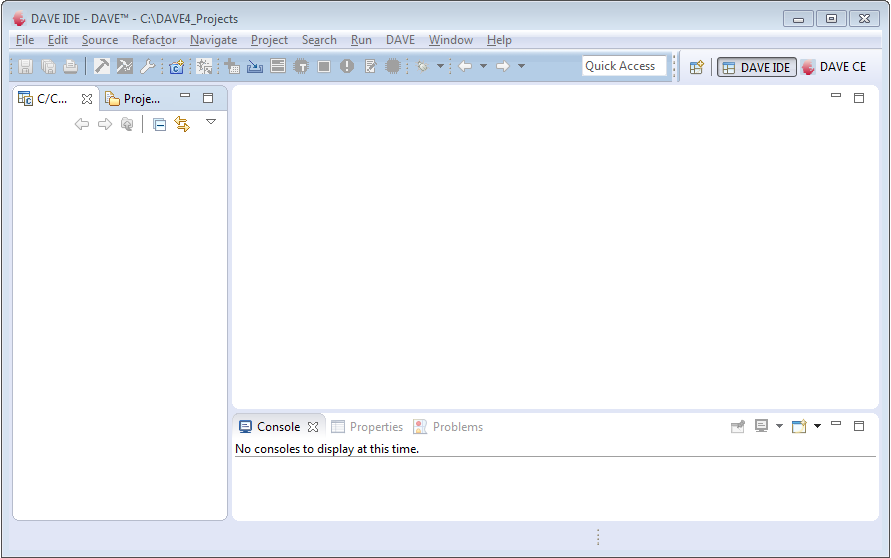Click the wizard sparkle toolbar icon

[204, 66]
